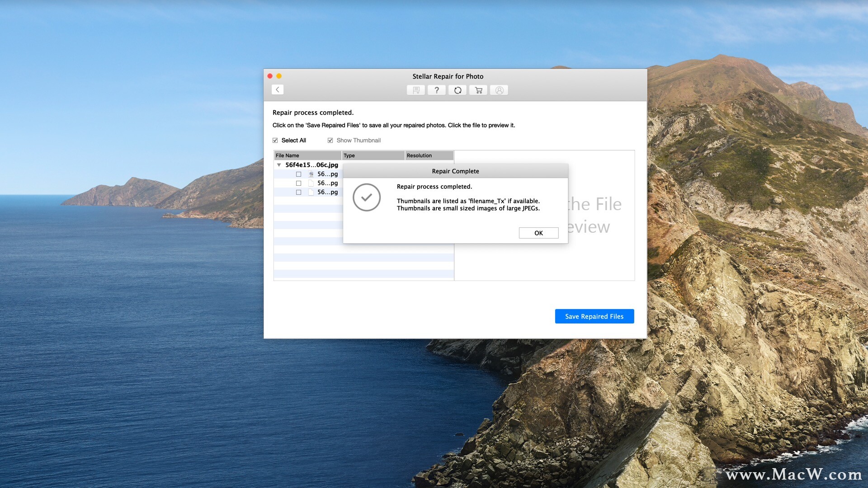Collapse the 56f4e15...06c.jpg tree row
The image size is (868, 488).
tap(279, 165)
